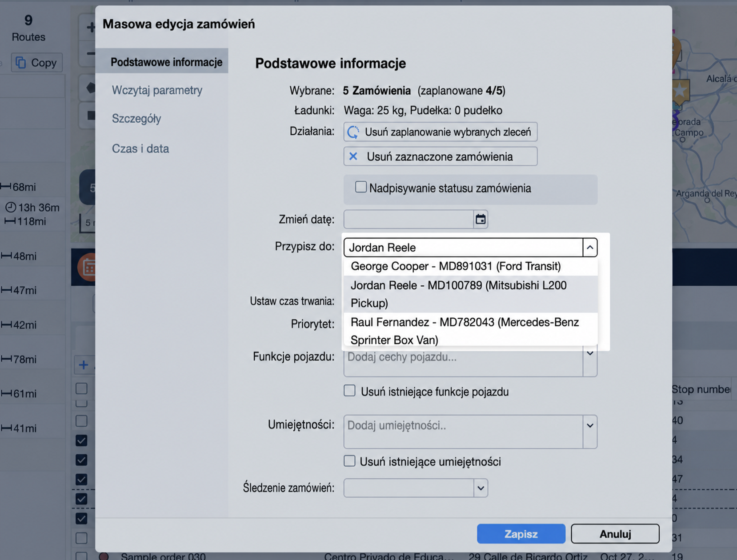
Task: Open the Śledzenie zamówień dropdown
Action: [x=481, y=488]
